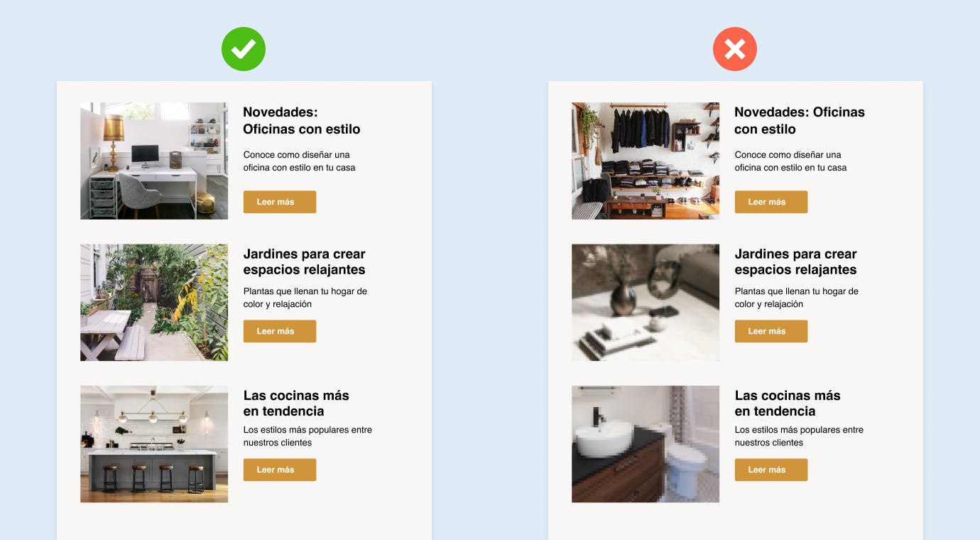Click right heading Novedades: Oficinas con estilo
Viewport: 980px width, 540px height.
pos(800,121)
